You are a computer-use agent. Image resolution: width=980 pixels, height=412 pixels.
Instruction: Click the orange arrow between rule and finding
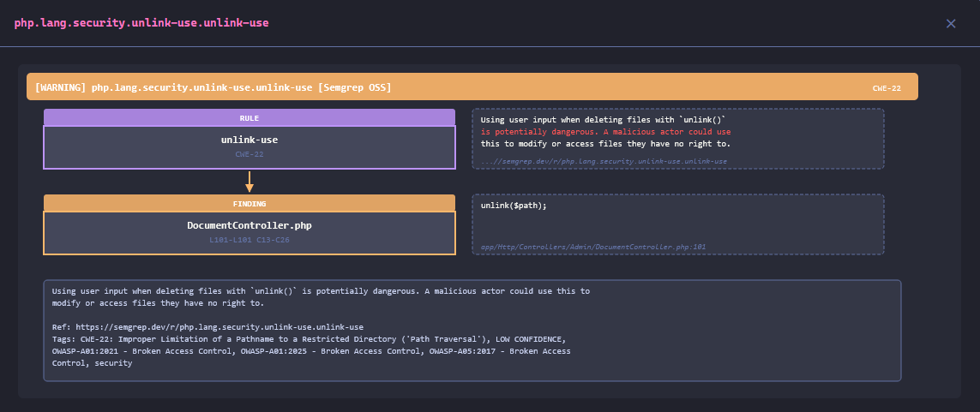pos(250,182)
